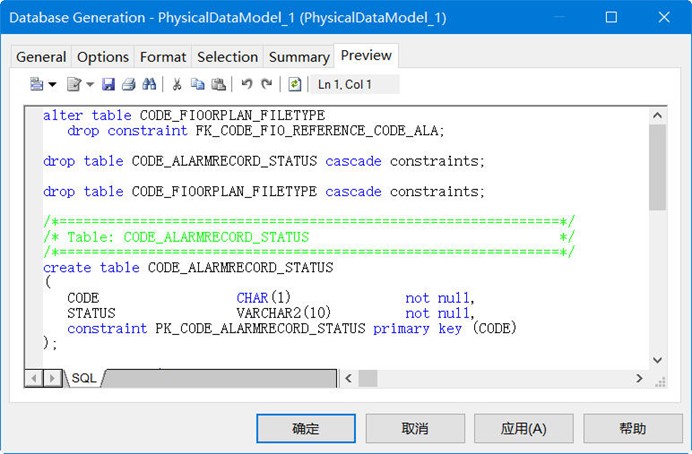Open the Options tab
The height and width of the screenshot is (454, 692).
point(103,57)
